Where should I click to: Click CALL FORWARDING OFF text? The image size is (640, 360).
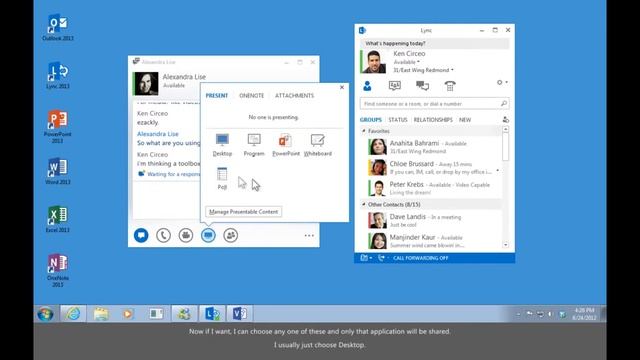coord(420,258)
